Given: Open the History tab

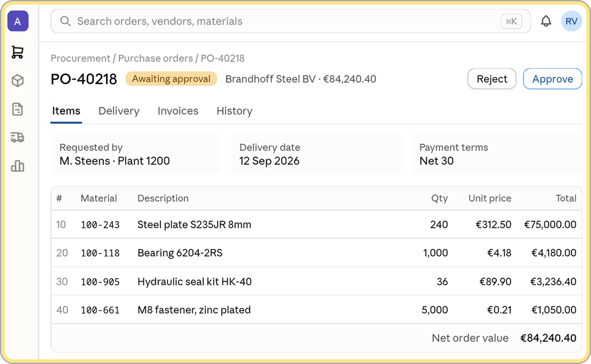Looking at the screenshot, I should pos(234,111).
